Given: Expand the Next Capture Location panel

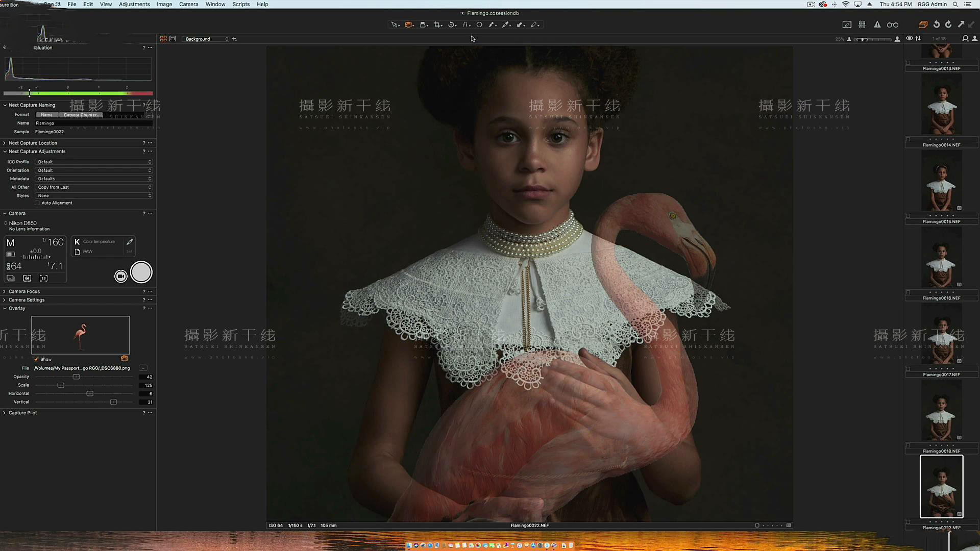Looking at the screenshot, I should [5, 143].
